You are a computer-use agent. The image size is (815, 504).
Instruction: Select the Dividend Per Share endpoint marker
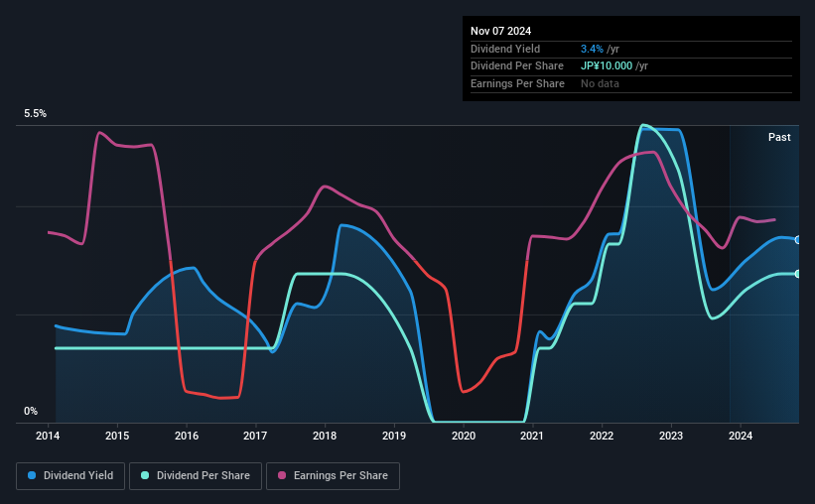(x=798, y=274)
